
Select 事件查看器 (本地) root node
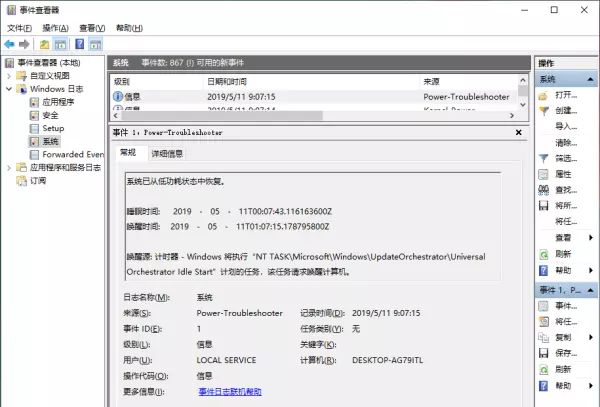point(49,62)
